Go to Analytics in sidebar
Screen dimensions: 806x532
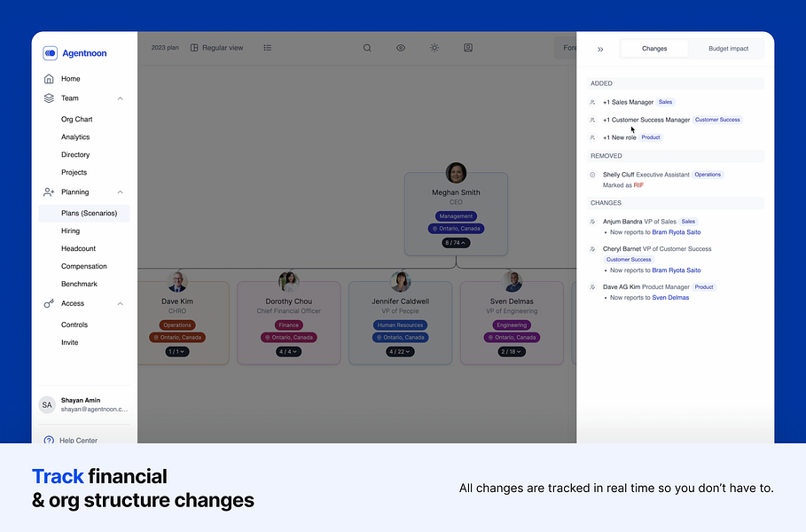[75, 137]
